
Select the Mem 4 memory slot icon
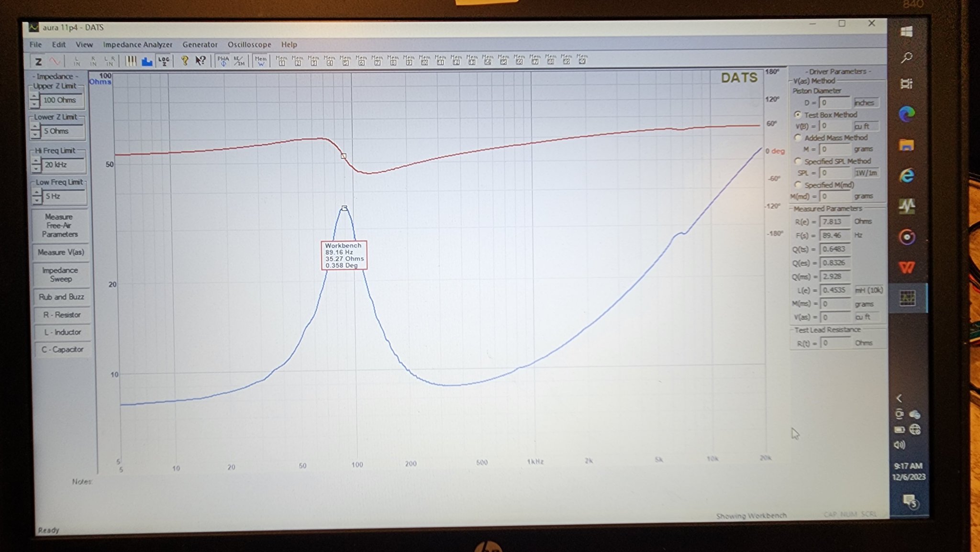(329, 60)
